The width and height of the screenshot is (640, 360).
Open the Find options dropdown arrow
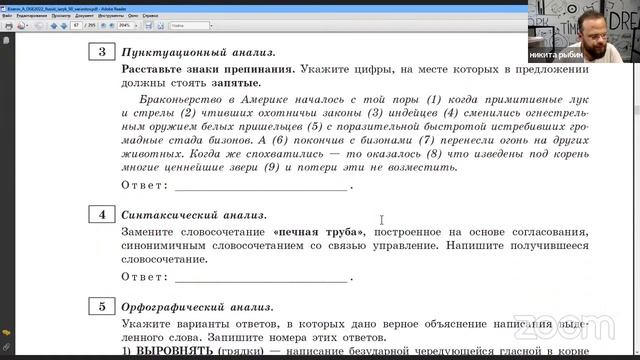(x=211, y=26)
